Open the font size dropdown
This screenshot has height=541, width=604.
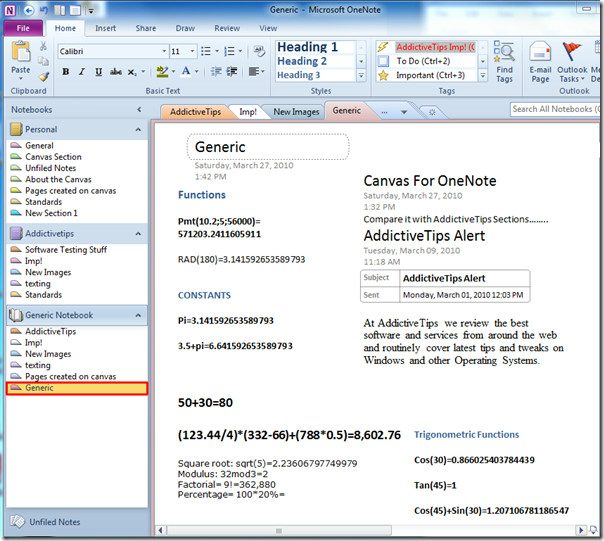tap(193, 51)
